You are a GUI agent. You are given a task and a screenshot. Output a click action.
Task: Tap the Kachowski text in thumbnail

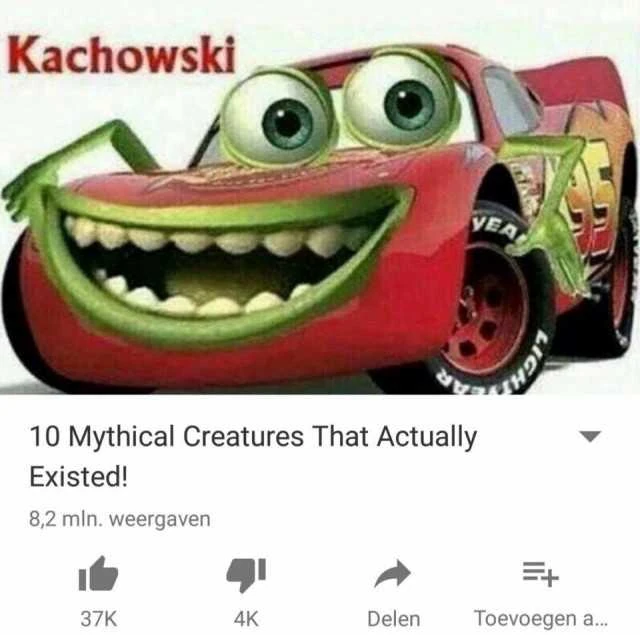(122, 55)
